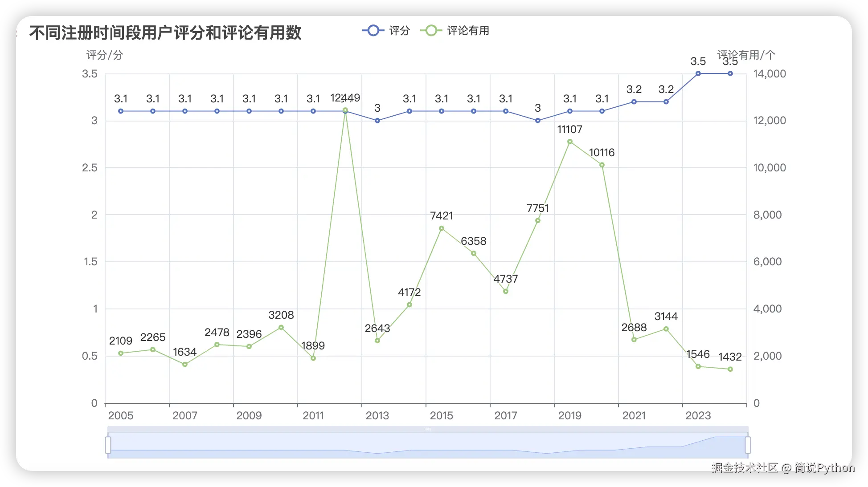Click the blue rating point labeled 3 near 2013
The width and height of the screenshot is (868, 487).
[x=377, y=121]
